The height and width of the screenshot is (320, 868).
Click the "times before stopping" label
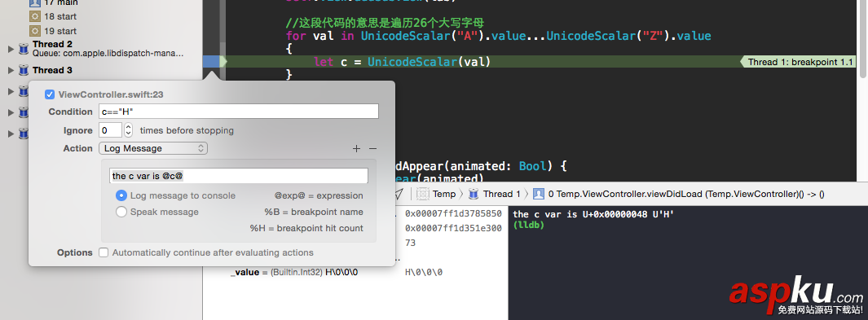click(187, 130)
